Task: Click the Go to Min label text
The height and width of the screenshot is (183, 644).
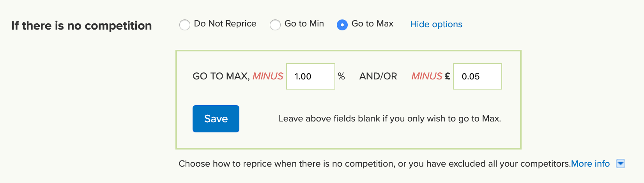Action: 304,24
